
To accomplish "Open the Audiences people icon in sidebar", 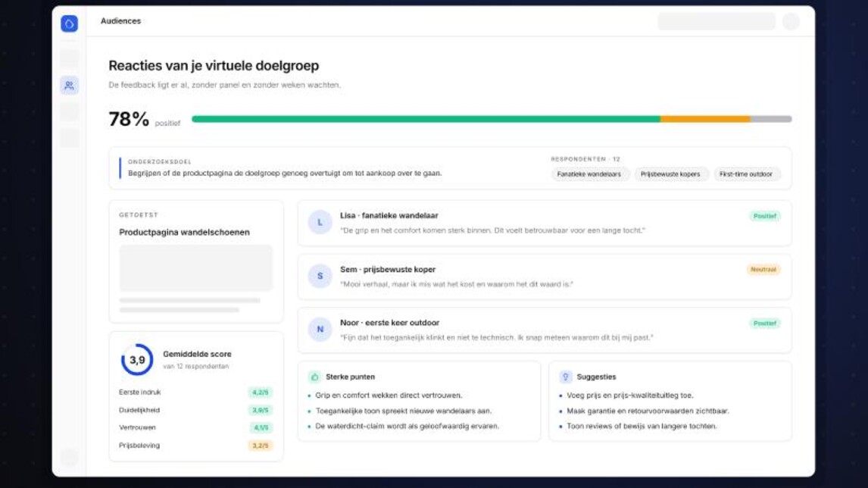I will 69,86.
